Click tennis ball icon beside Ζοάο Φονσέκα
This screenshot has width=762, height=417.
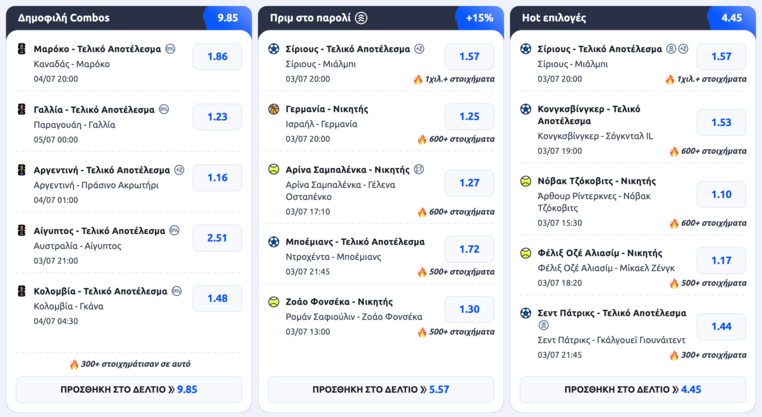pyautogui.click(x=274, y=302)
